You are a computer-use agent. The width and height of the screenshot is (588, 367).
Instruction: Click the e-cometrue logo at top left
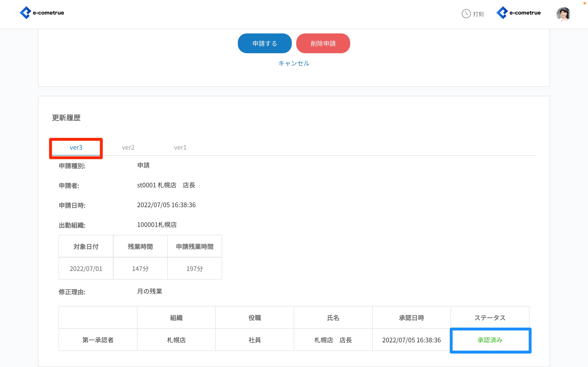(x=42, y=13)
